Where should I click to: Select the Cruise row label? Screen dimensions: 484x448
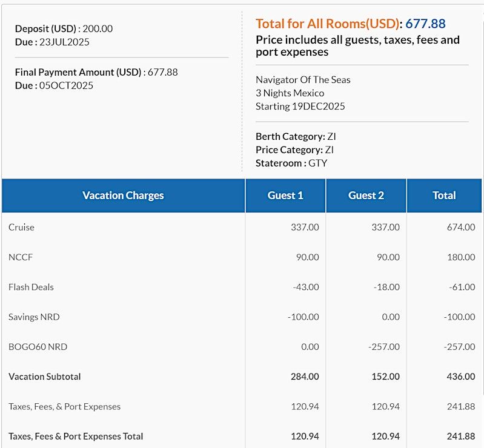click(x=21, y=228)
